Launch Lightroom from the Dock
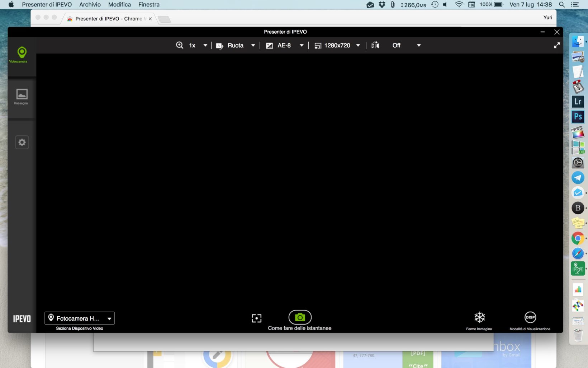The height and width of the screenshot is (368, 588). click(x=578, y=102)
